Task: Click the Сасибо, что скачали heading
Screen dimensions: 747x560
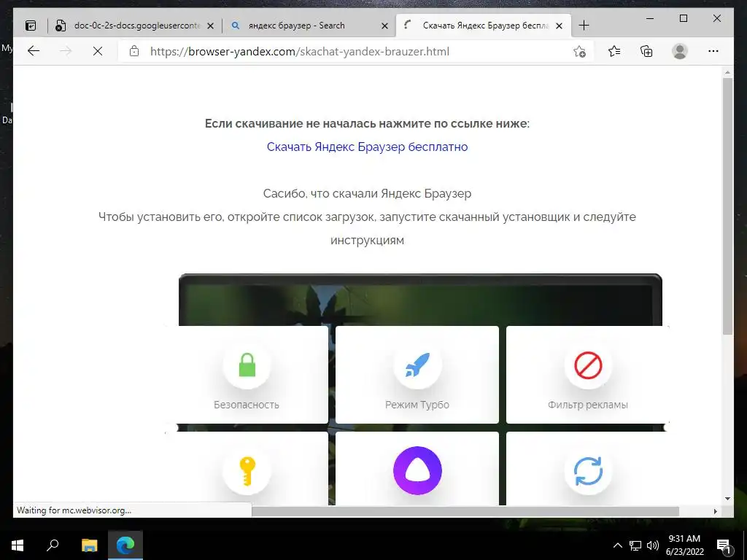Action: tap(368, 193)
